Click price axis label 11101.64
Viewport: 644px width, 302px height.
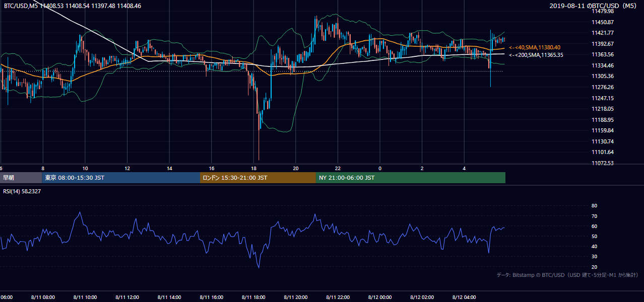point(603,152)
